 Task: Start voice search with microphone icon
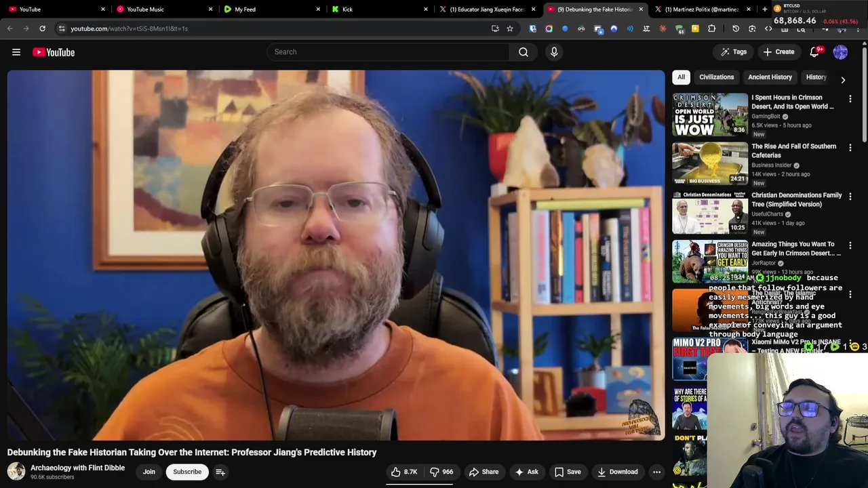tap(554, 52)
